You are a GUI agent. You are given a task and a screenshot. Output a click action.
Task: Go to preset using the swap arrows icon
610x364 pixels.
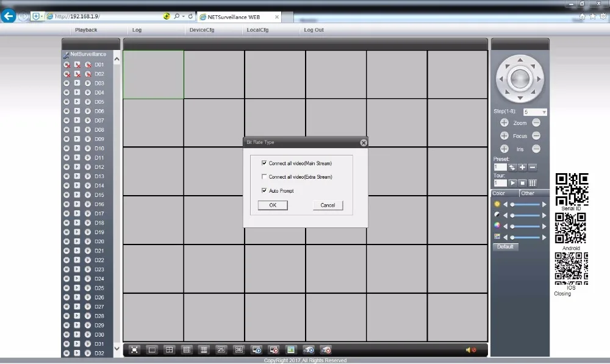point(512,167)
